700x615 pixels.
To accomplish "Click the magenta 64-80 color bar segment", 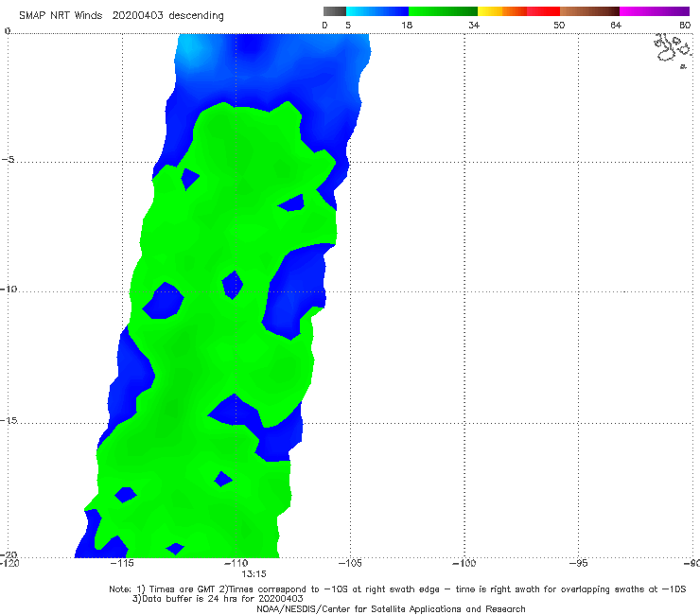I will pyautogui.click(x=655, y=11).
